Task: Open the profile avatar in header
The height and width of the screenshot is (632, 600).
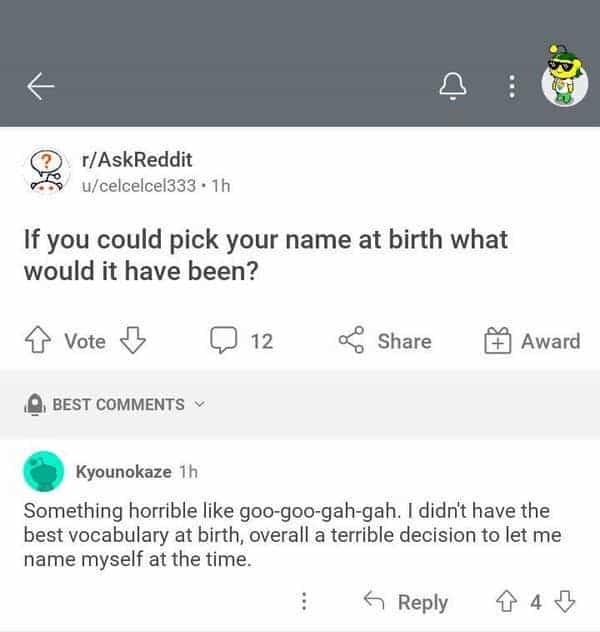Action: [564, 76]
